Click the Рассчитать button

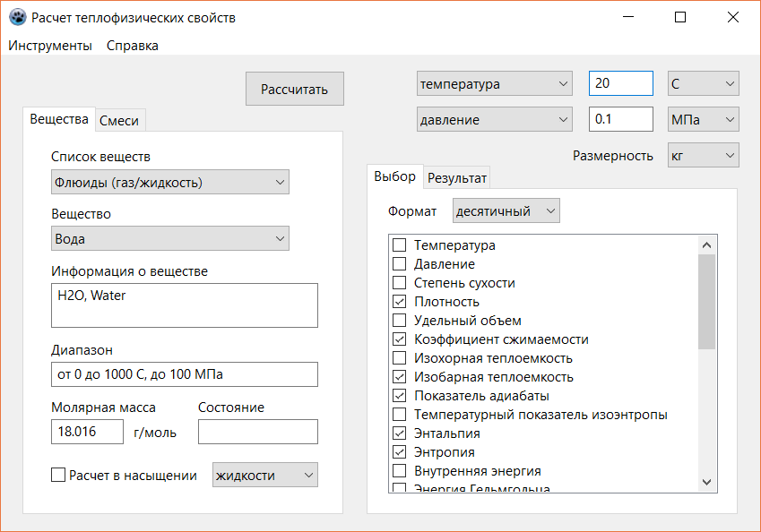(x=294, y=90)
